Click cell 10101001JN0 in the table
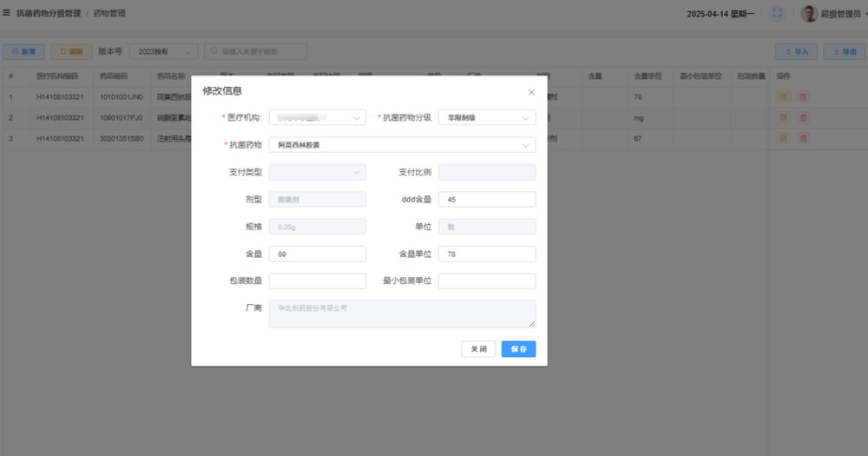 click(x=122, y=97)
